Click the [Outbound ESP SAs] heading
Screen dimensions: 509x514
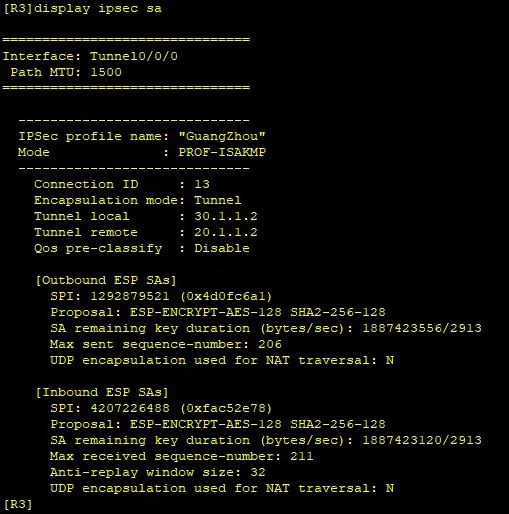106,280
